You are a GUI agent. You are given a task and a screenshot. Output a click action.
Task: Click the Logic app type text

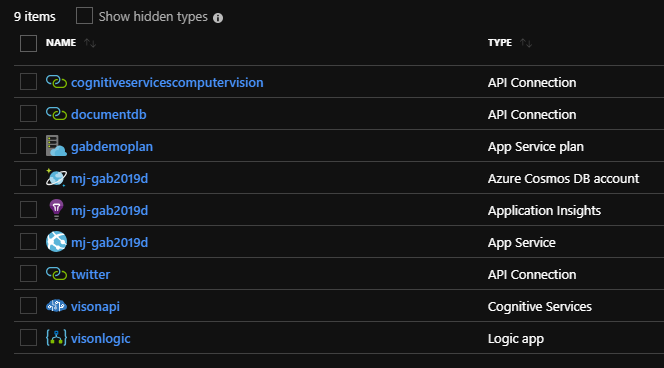[516, 339]
